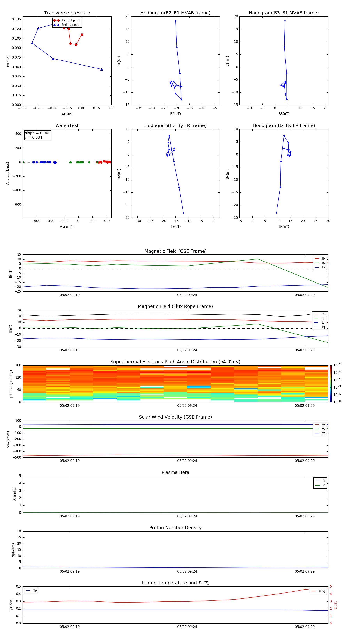Image resolution: width=351 pixels, height=644 pixels.
Task: Click 'Tp(10^6K)' y-axis label
Action: click(x=11, y=605)
